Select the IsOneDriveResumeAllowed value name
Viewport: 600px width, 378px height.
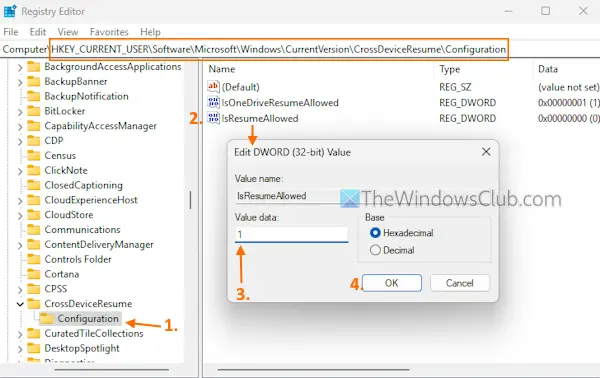click(280, 103)
